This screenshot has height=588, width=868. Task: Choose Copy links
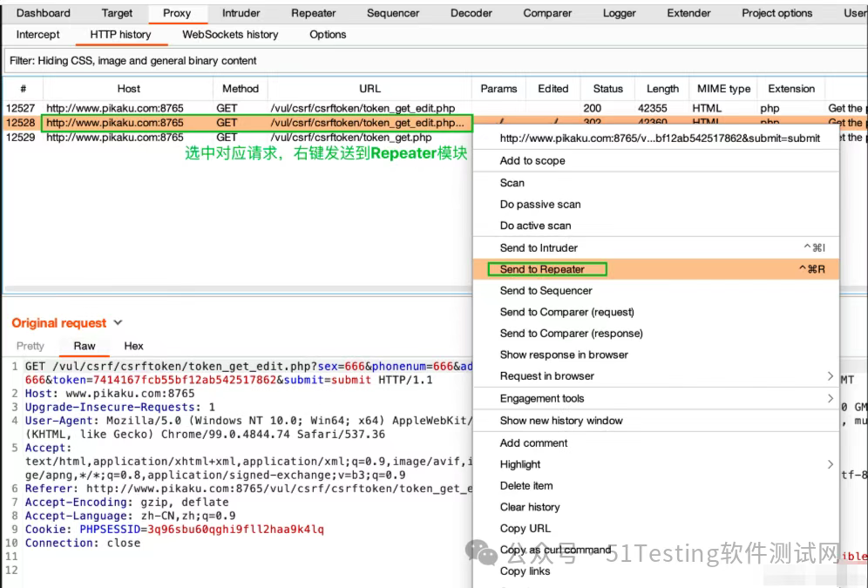click(x=656, y=571)
